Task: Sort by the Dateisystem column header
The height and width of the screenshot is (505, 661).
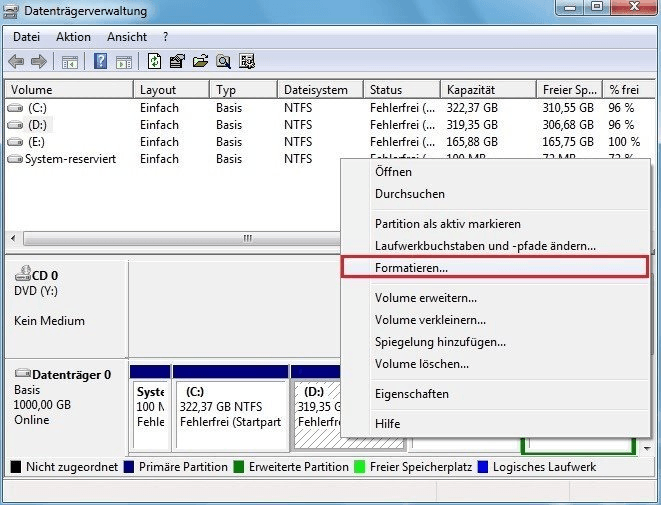Action: click(x=316, y=89)
